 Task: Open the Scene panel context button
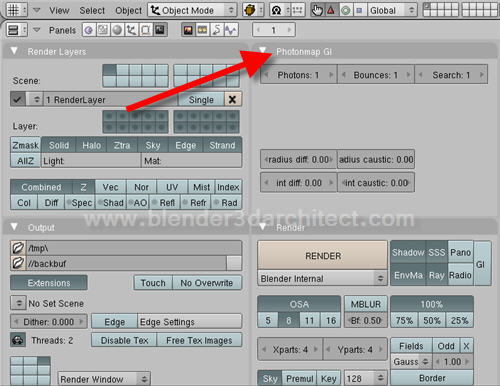coord(160,30)
